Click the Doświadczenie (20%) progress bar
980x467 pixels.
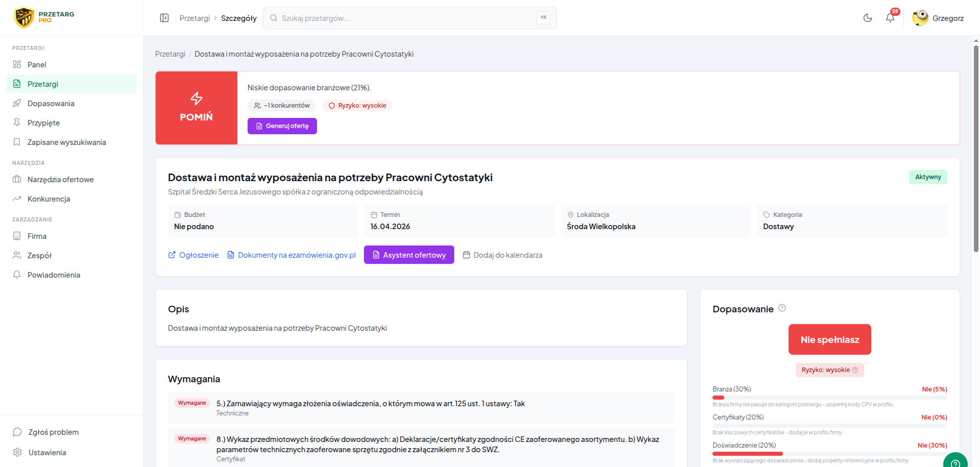830,453
